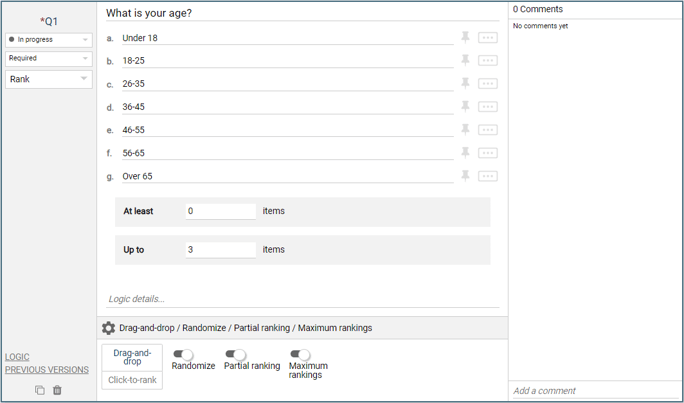
Task: Click the '0 Comments' header
Action: [x=538, y=9]
